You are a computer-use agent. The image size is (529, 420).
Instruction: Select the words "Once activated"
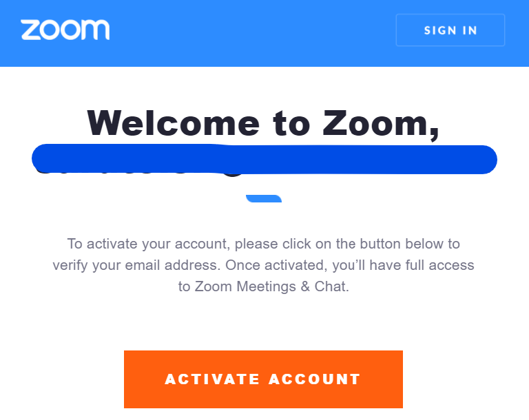pyautogui.click(x=276, y=265)
